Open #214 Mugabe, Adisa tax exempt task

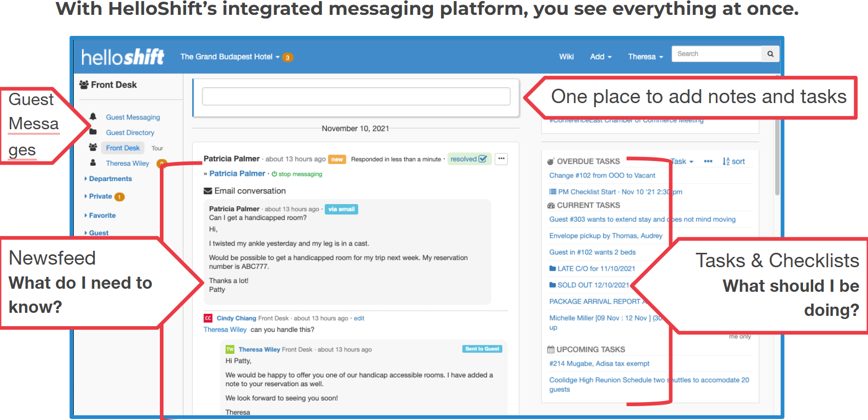tap(599, 364)
